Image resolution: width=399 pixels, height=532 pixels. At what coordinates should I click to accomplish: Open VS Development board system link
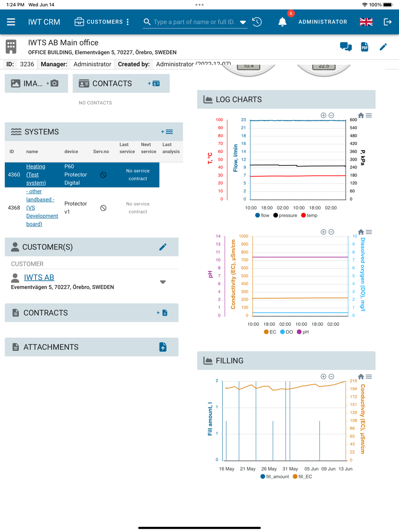coord(42,208)
